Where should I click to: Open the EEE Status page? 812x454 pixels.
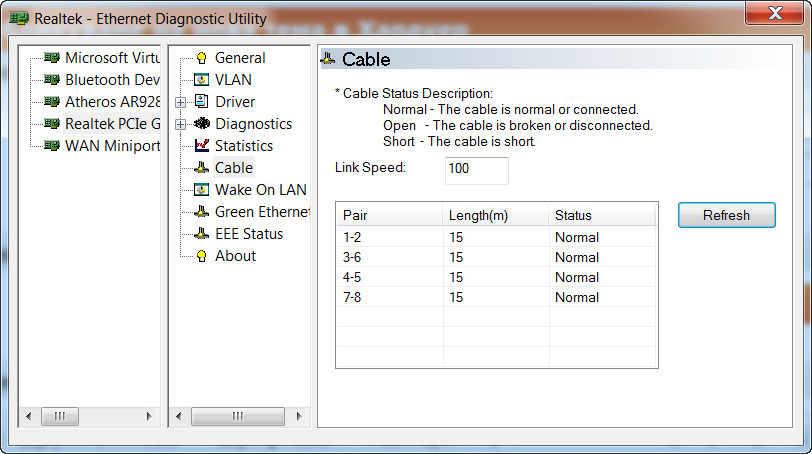click(x=249, y=233)
